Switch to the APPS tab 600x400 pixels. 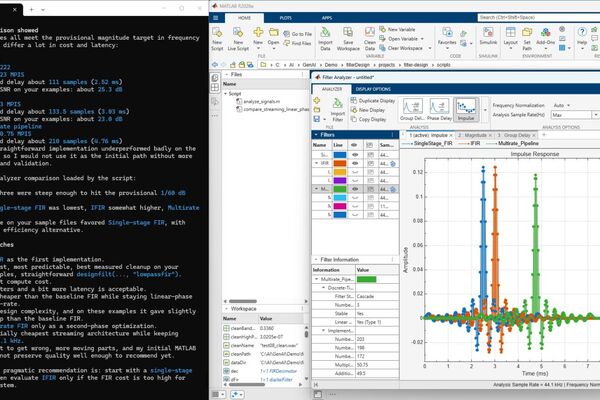point(327,18)
